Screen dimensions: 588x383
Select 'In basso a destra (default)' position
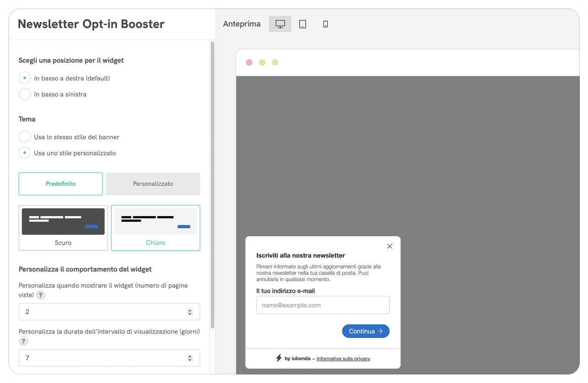click(25, 78)
